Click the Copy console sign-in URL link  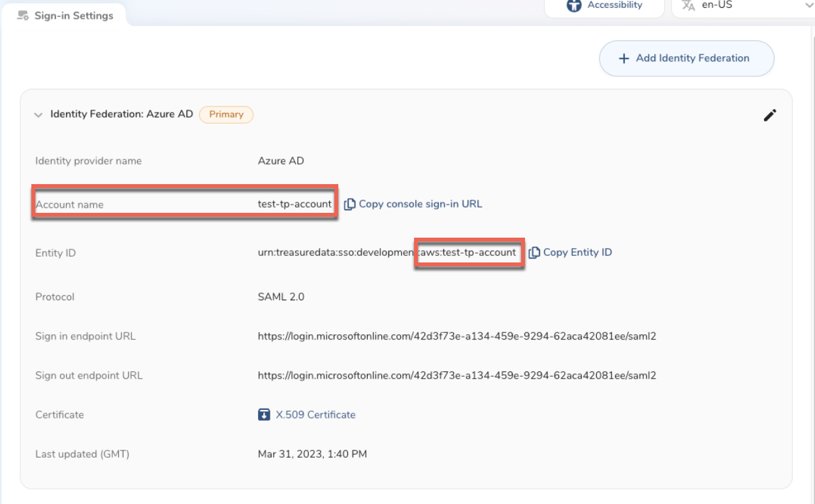point(420,204)
